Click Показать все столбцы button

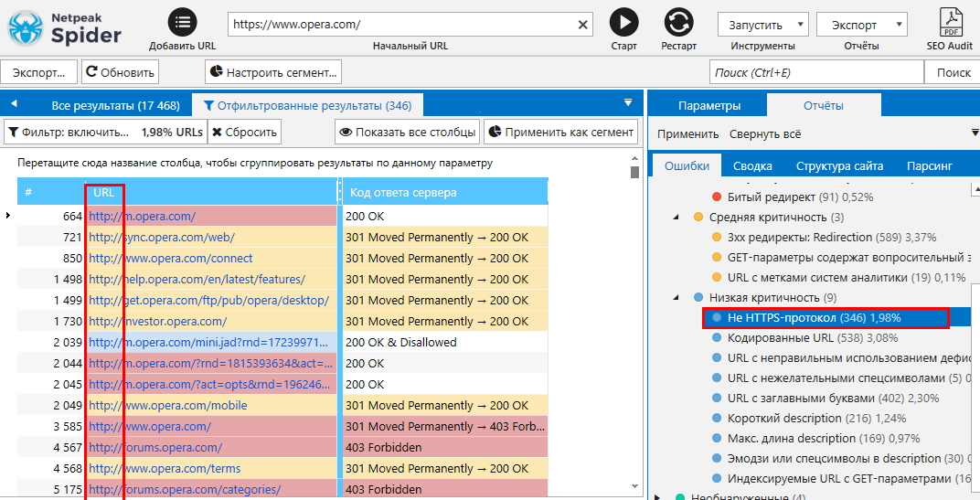coord(408,132)
